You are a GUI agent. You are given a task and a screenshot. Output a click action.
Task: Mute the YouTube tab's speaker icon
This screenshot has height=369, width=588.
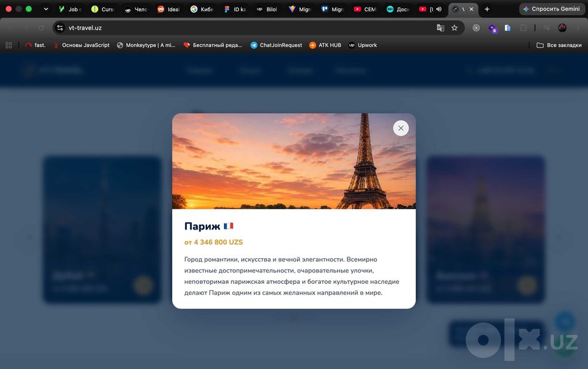coord(439,9)
